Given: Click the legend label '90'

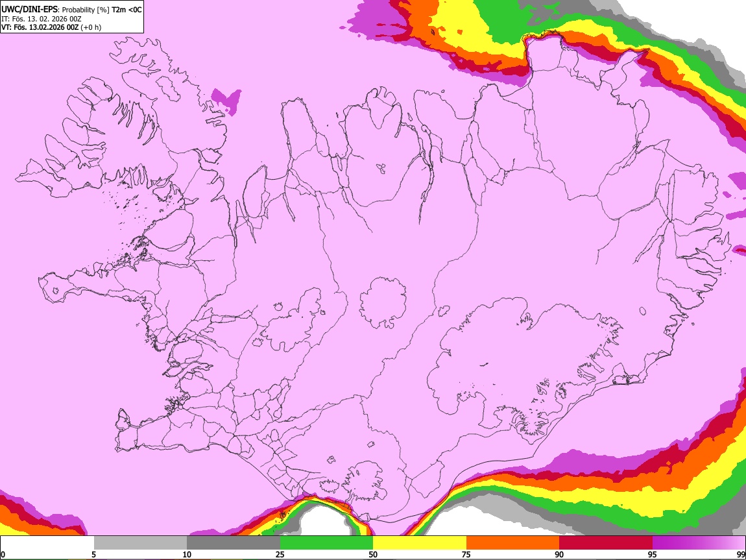Looking at the screenshot, I should coord(559,555).
